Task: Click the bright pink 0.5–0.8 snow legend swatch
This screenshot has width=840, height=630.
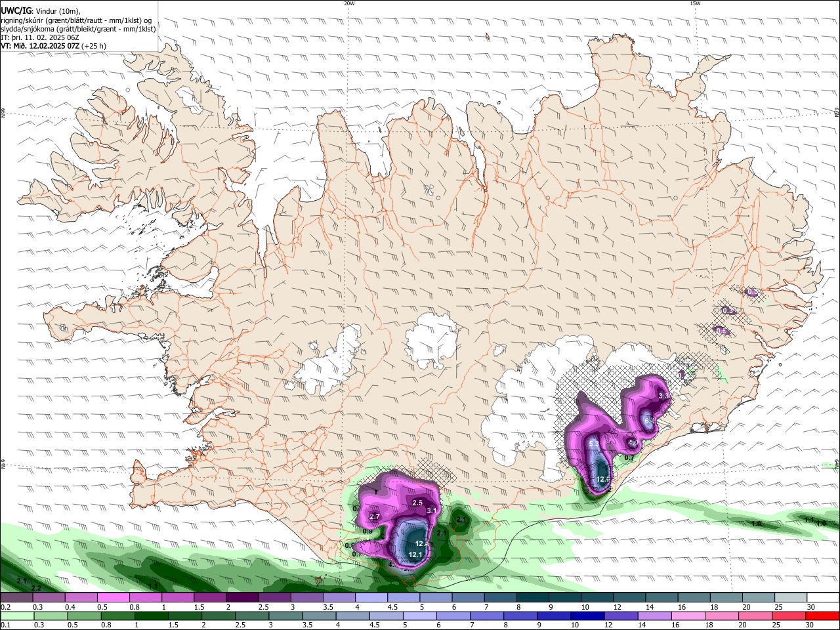Action: (x=113, y=598)
